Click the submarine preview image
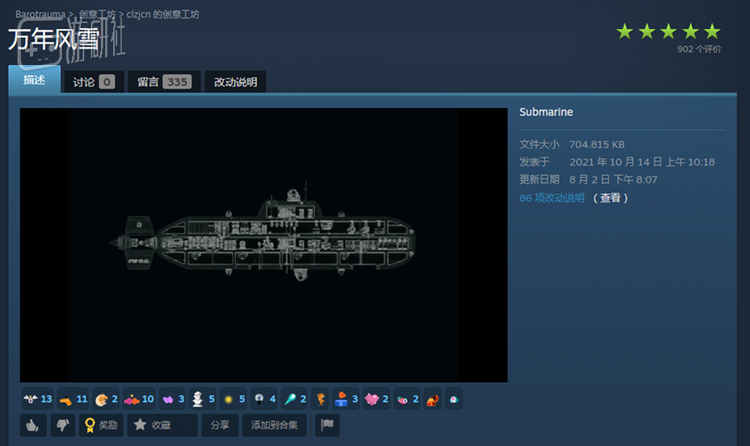Screen dimensions: 750x446 (x=264, y=245)
